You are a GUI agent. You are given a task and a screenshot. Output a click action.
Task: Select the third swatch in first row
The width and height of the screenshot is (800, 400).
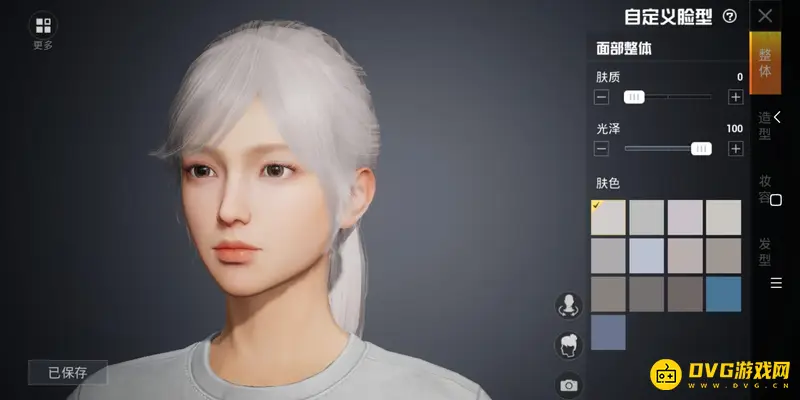pyautogui.click(x=685, y=217)
